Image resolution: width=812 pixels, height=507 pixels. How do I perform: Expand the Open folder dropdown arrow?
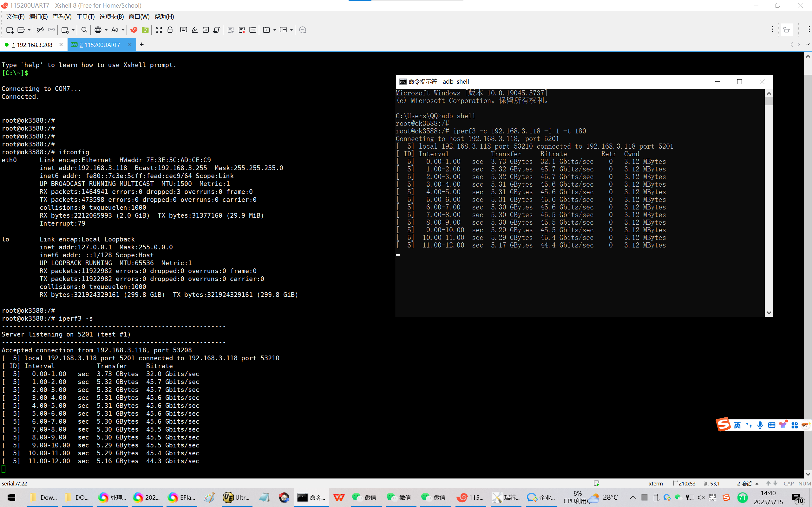coord(29,30)
